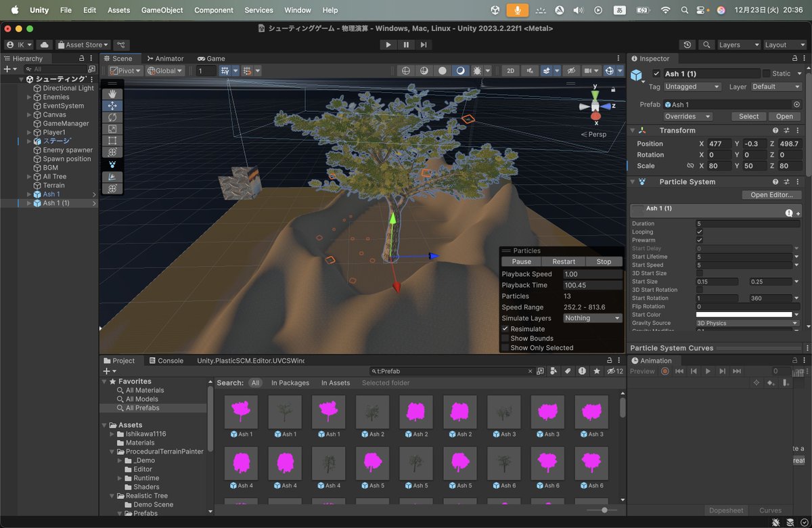Open the Overrides dropdown
This screenshot has height=528, width=812.
687,116
